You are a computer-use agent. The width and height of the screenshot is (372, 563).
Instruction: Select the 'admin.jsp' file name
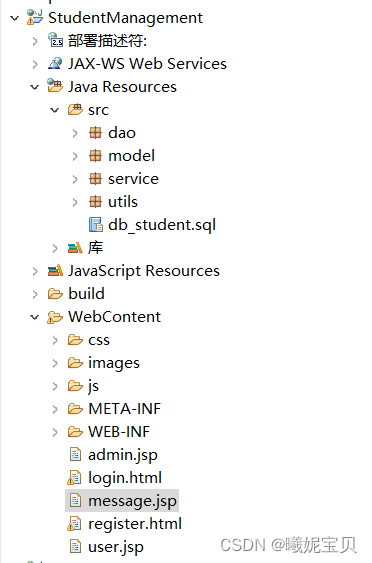point(123,455)
